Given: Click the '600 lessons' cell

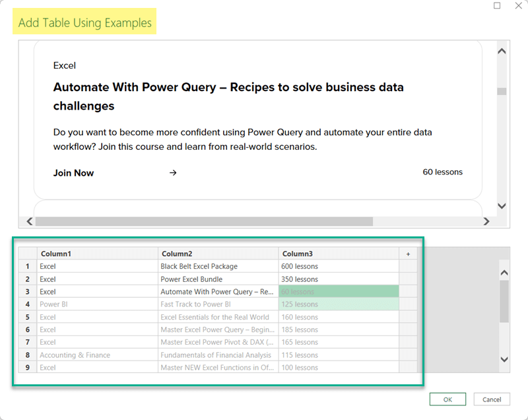Looking at the screenshot, I should (339, 266).
